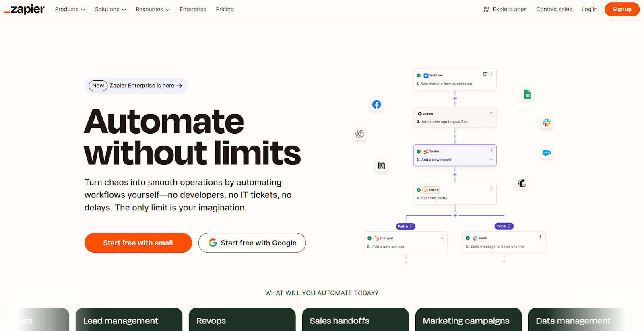Click the Log in link
The width and height of the screenshot is (644, 331).
tap(589, 9)
